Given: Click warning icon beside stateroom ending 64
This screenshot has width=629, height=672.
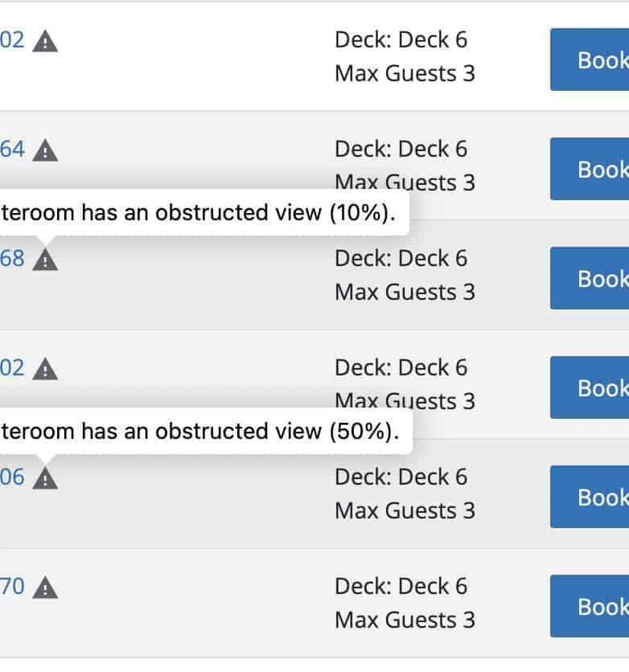Looking at the screenshot, I should coord(45,150).
